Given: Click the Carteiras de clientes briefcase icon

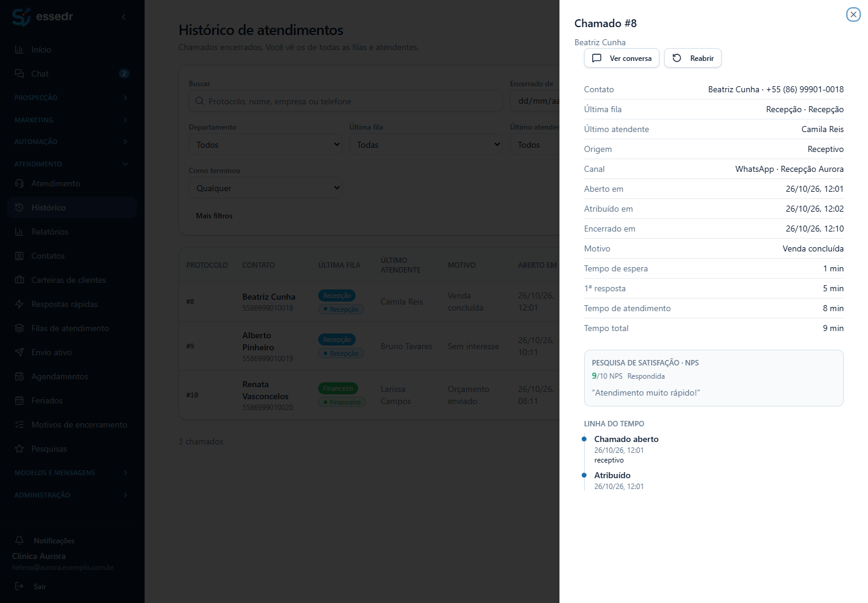Looking at the screenshot, I should coord(19,280).
